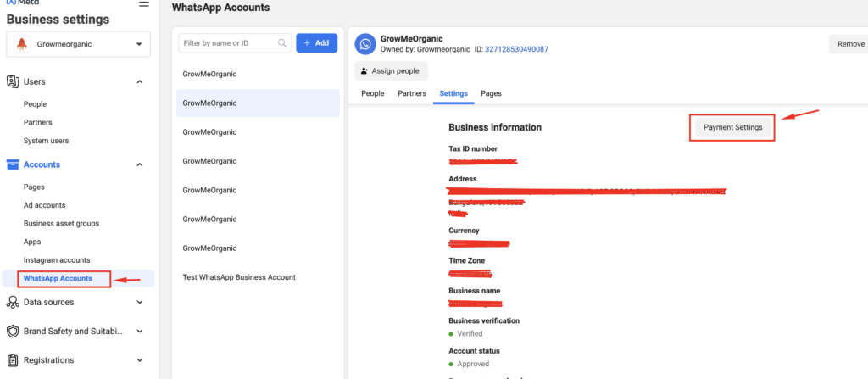The height and width of the screenshot is (379, 868).
Task: Click the Assign people button
Action: tap(391, 71)
